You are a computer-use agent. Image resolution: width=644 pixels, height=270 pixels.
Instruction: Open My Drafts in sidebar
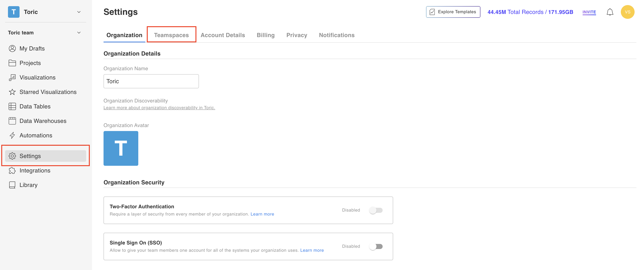(32, 48)
